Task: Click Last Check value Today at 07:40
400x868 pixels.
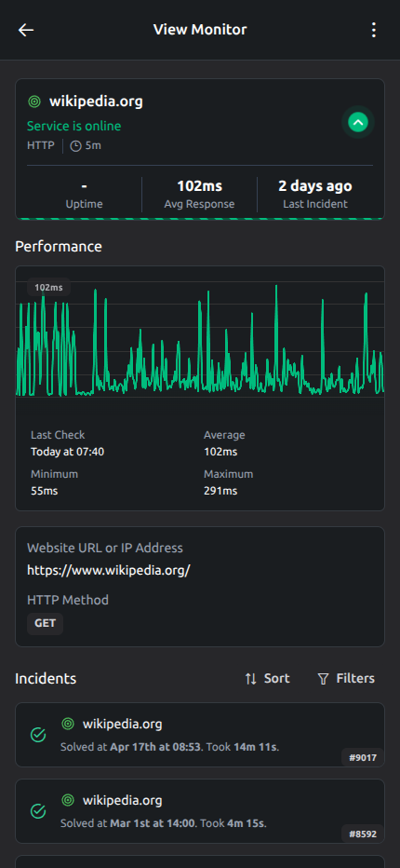Action: (68, 452)
